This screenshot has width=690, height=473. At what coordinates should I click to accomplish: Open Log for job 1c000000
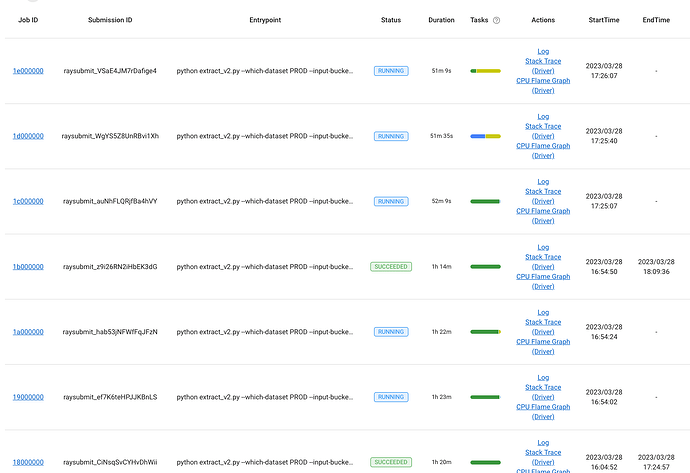543,182
